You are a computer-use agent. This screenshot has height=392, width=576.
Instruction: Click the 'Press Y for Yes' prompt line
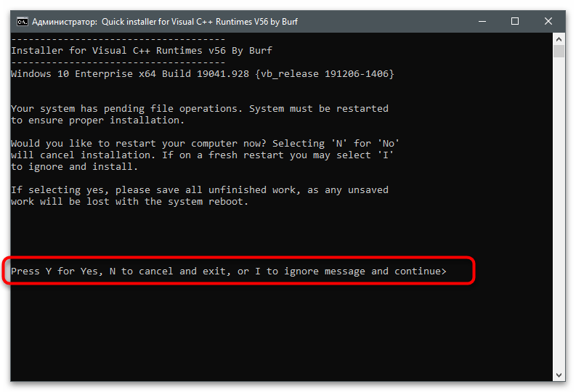point(229,271)
